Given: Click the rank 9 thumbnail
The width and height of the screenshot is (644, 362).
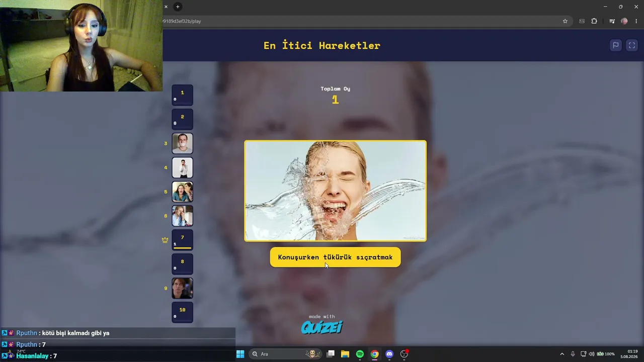Looking at the screenshot, I should (182, 288).
